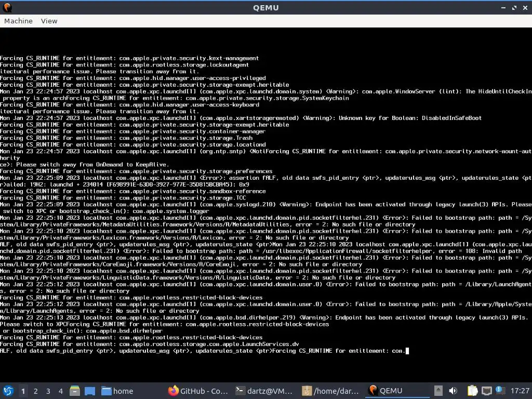The image size is (532, 399).
Task: Click the text 'Please switch away from OnDemand to KeepAlive'
Action: click(91, 165)
